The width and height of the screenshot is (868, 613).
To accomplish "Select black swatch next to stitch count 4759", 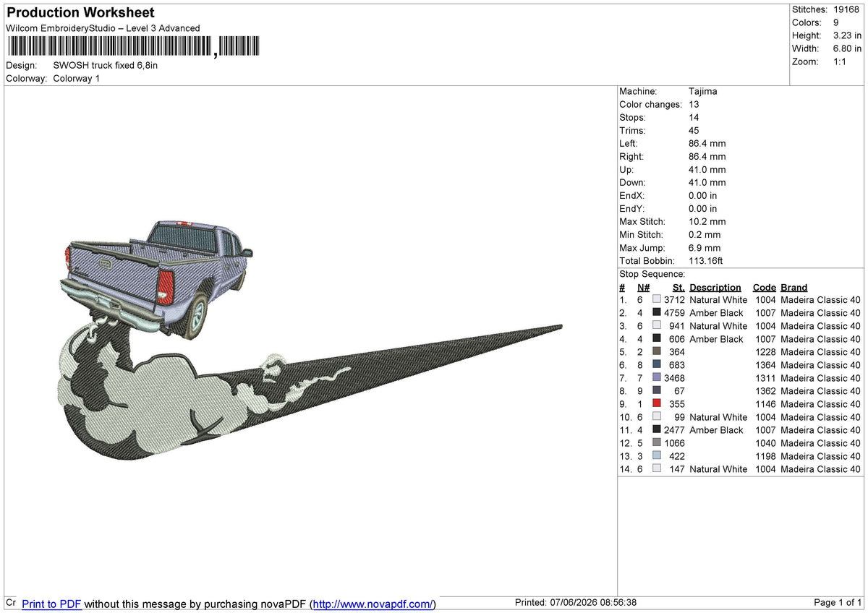I will (x=657, y=313).
